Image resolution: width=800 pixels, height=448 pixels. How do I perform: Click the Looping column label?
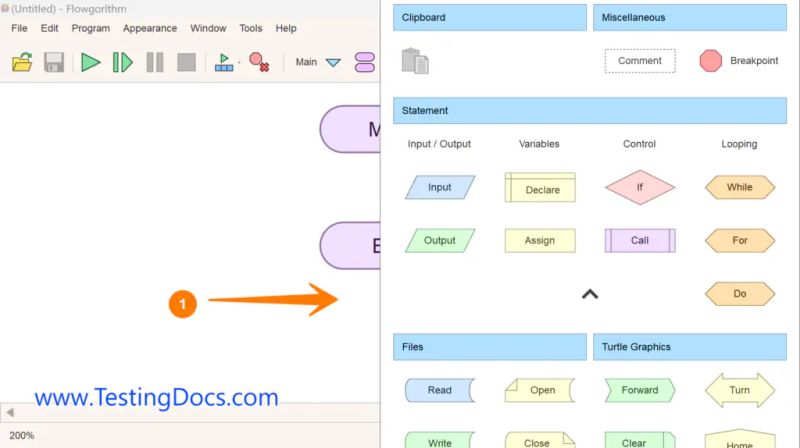(x=739, y=144)
